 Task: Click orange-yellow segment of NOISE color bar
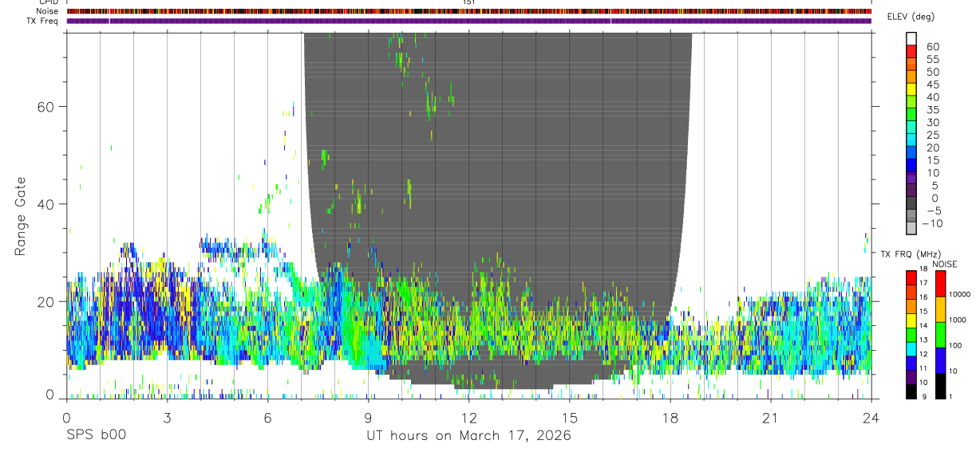[x=940, y=309]
